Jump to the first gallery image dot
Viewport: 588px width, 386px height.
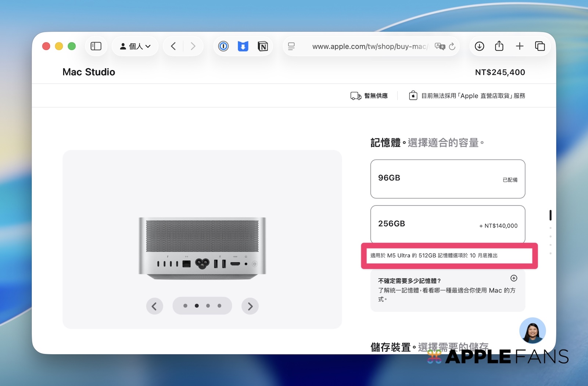click(x=185, y=306)
